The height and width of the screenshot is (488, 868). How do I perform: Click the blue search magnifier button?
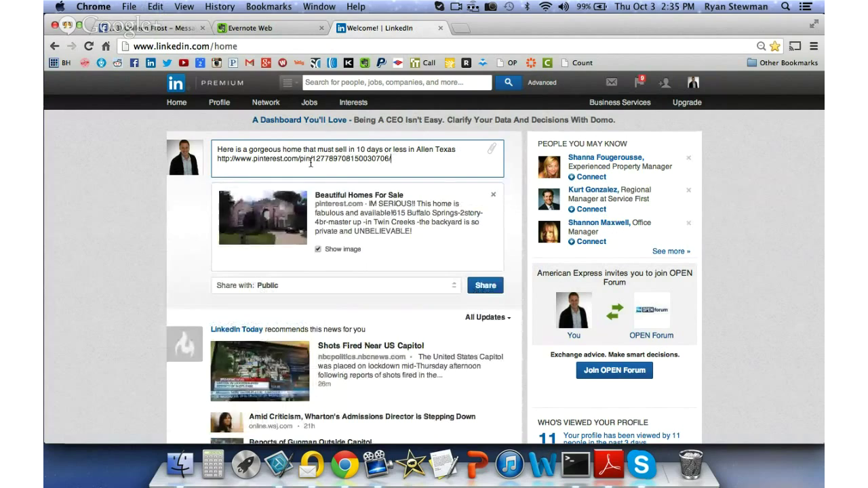click(508, 83)
